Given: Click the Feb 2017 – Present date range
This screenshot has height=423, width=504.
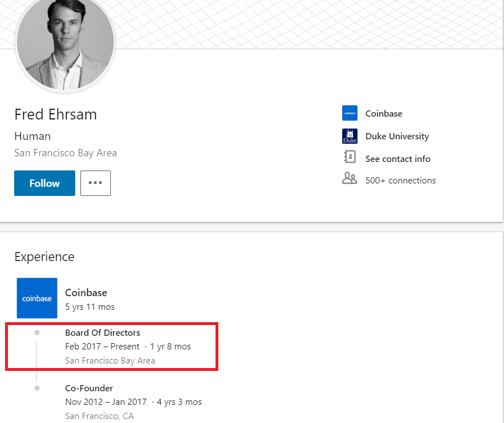Looking at the screenshot, I should pos(101,347).
